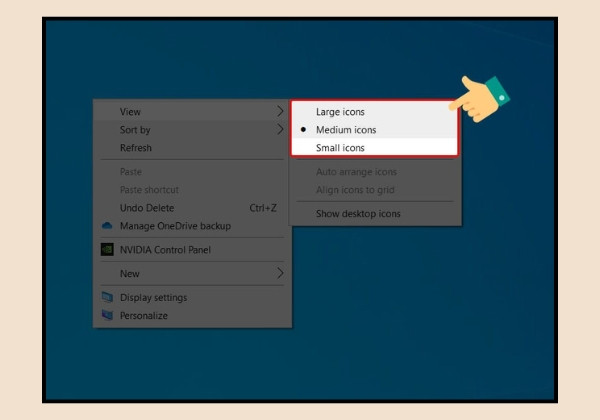Click the Medium icons bullet marker
Viewport: 600px width, 420px height.
point(303,130)
